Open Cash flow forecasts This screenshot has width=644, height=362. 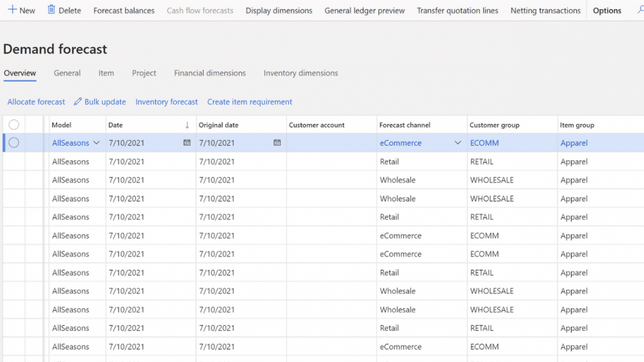(x=200, y=11)
